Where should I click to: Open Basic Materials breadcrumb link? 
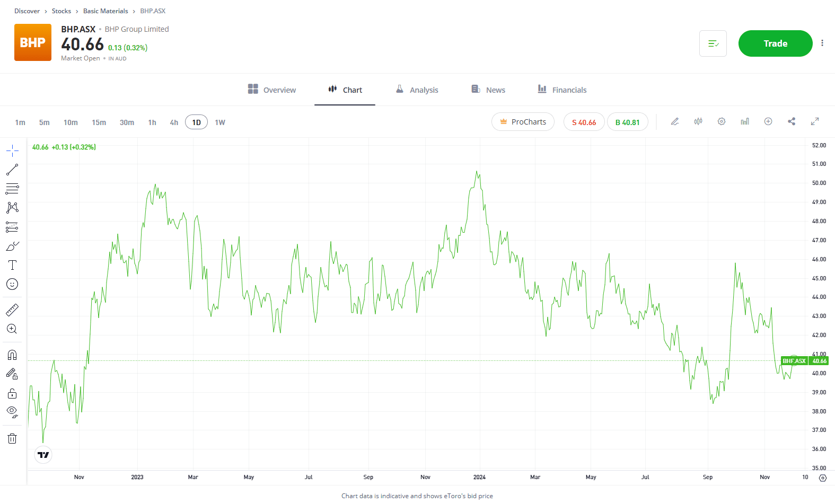[x=106, y=11]
